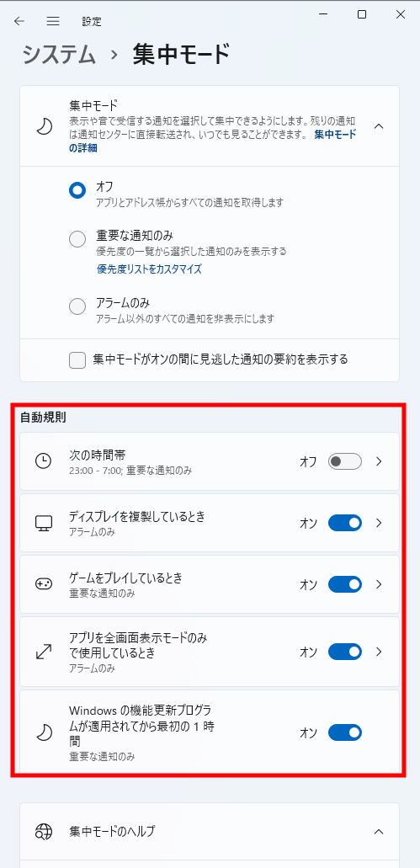Select the アラームのみ radio button
420x868 pixels.
(77, 306)
